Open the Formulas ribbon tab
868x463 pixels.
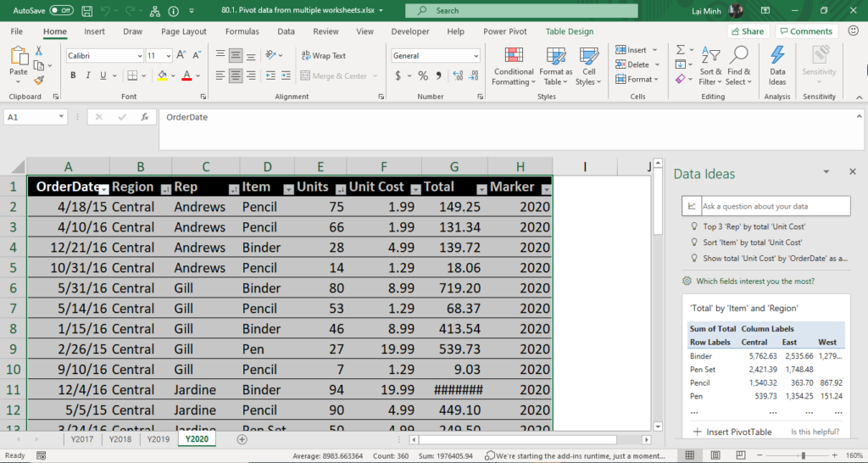[x=242, y=31]
